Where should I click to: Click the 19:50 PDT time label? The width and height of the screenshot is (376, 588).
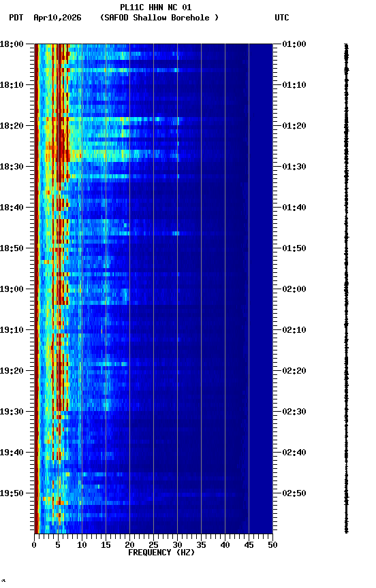click(12, 493)
